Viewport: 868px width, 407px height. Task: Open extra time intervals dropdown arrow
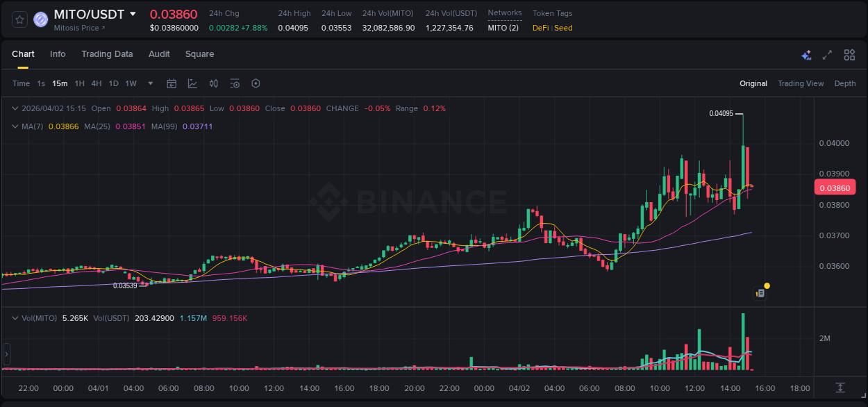[x=149, y=83]
